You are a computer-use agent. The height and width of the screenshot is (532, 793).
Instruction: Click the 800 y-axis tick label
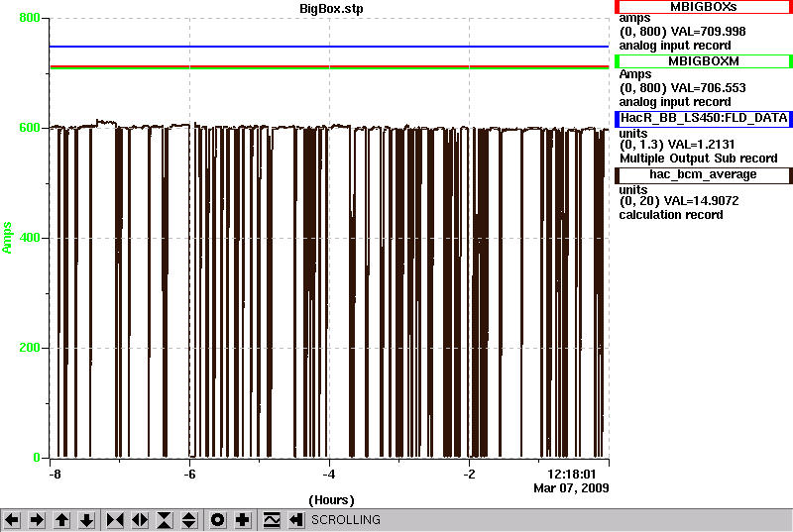(30, 18)
